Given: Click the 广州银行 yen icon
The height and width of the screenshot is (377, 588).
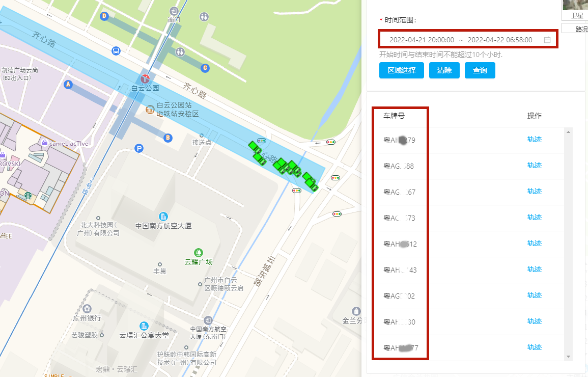Looking at the screenshot, I should tap(87, 308).
